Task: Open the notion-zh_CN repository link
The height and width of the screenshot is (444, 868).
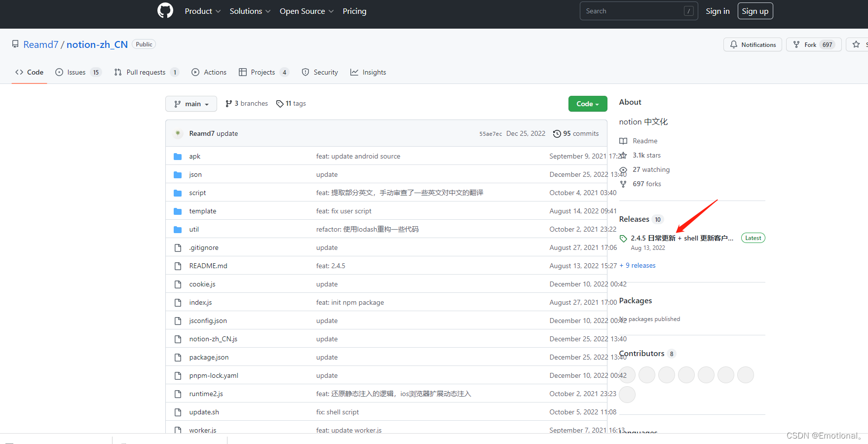Action: coord(97,44)
